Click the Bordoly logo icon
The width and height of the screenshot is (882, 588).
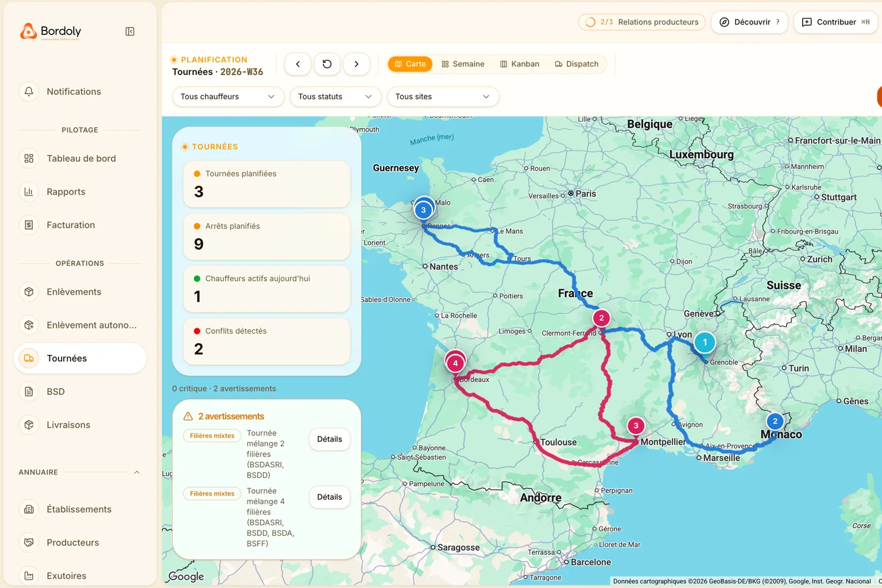tap(28, 31)
